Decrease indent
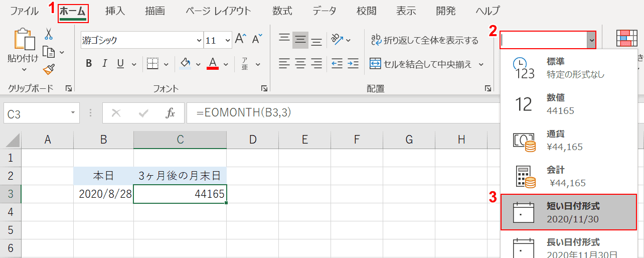Screen dimensions: 644x258 (337, 64)
